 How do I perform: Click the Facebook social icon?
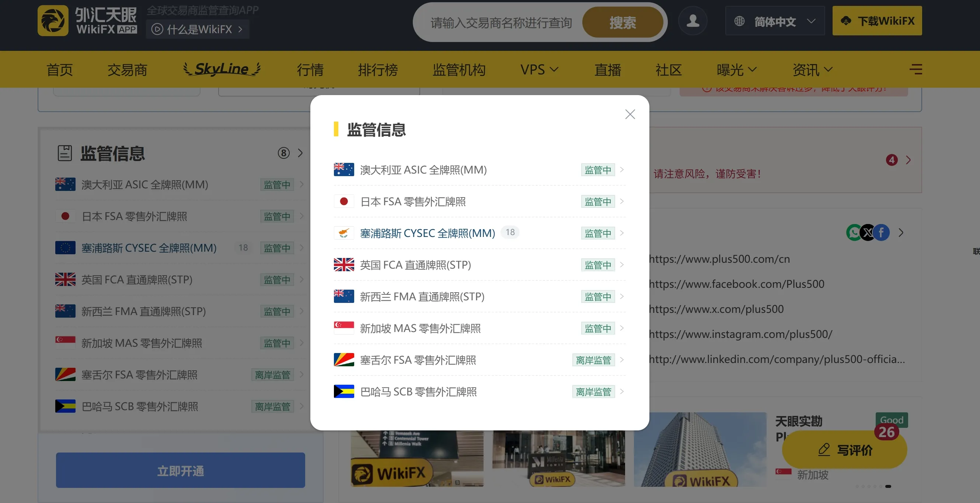(x=882, y=233)
